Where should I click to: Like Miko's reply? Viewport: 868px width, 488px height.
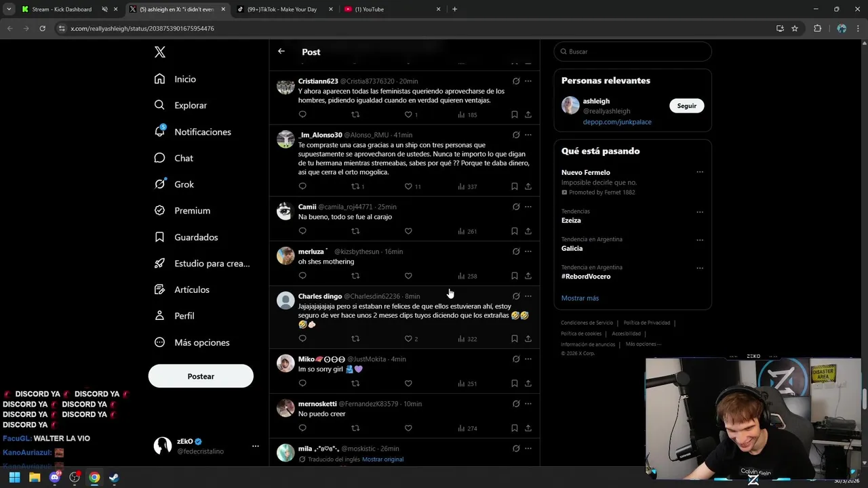[408, 384]
